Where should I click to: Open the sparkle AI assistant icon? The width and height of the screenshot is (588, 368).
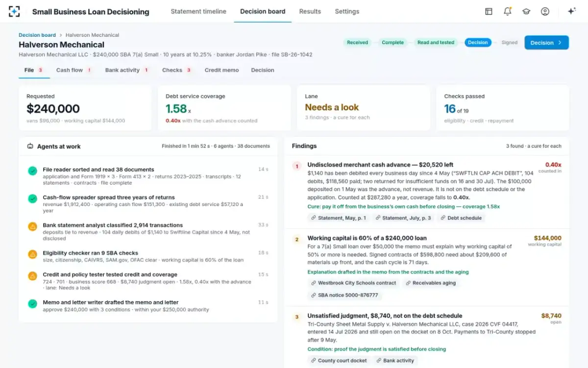coord(571,11)
